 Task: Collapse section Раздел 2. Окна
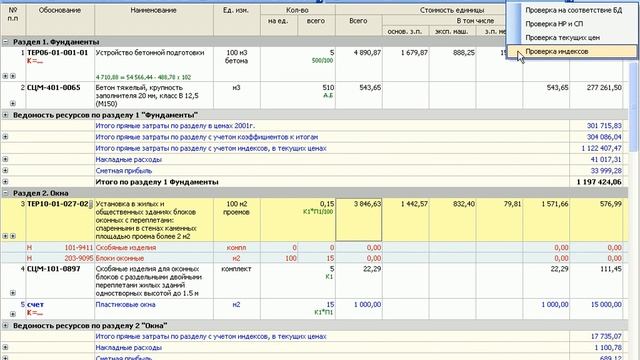point(5,193)
